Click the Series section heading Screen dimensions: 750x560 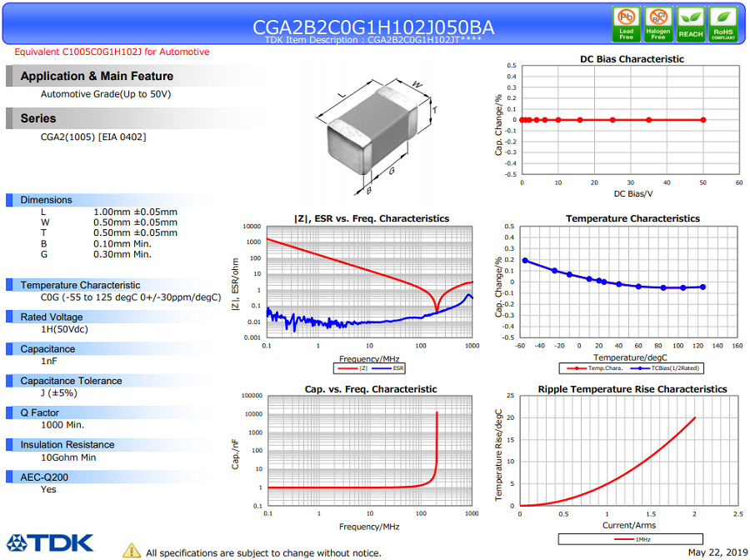pos(38,118)
